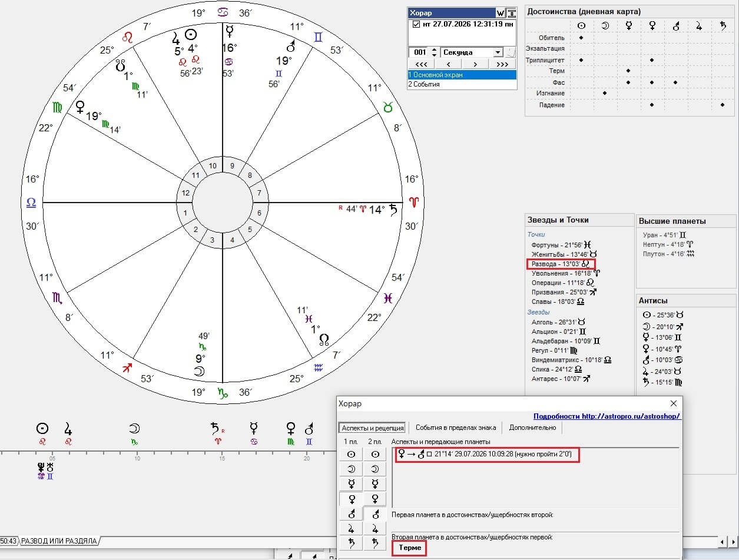Select Saturn in the 1 пл. column
Image resolution: width=739 pixels, height=560 pixels.
pos(351,544)
